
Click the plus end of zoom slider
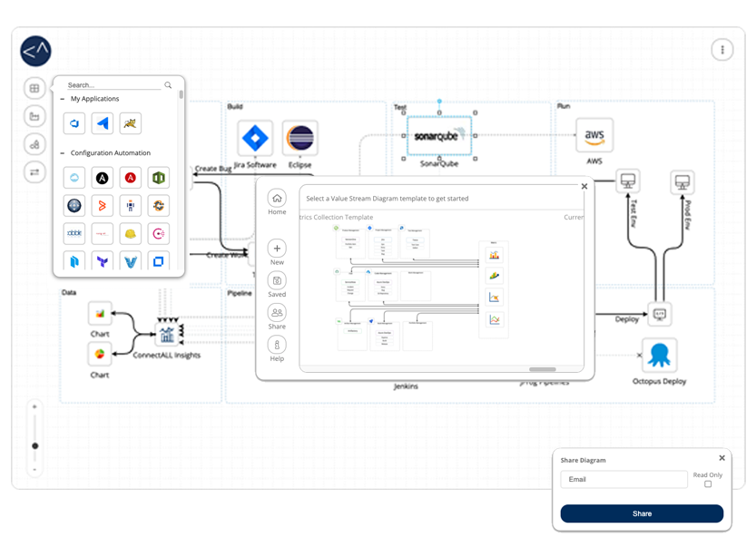[x=34, y=406]
